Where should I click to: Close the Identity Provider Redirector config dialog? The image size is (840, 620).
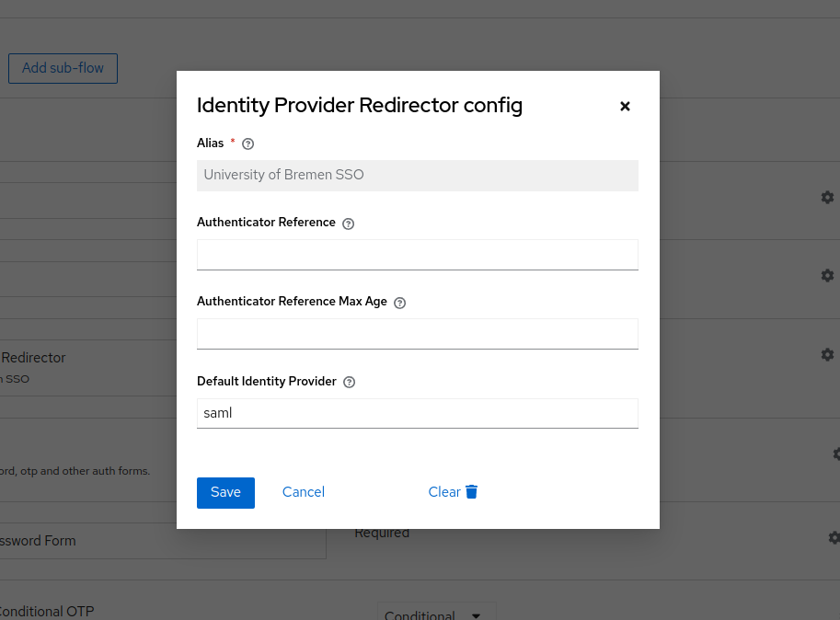click(625, 106)
